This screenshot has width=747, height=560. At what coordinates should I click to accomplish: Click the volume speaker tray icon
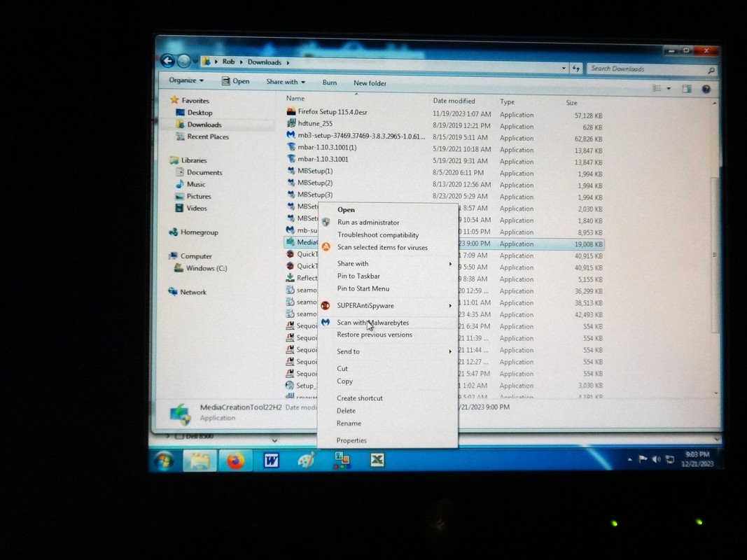tap(656, 459)
